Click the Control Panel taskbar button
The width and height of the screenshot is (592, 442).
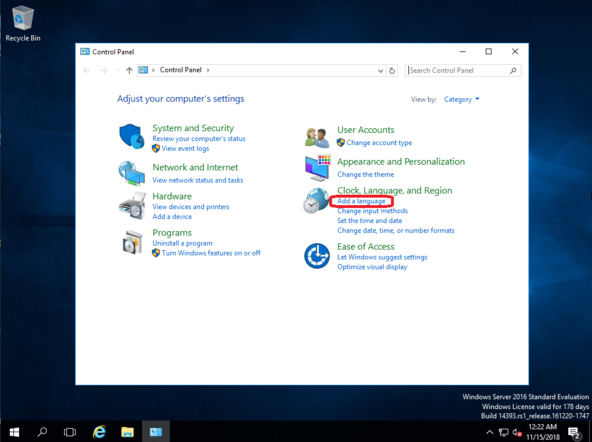[x=156, y=432]
